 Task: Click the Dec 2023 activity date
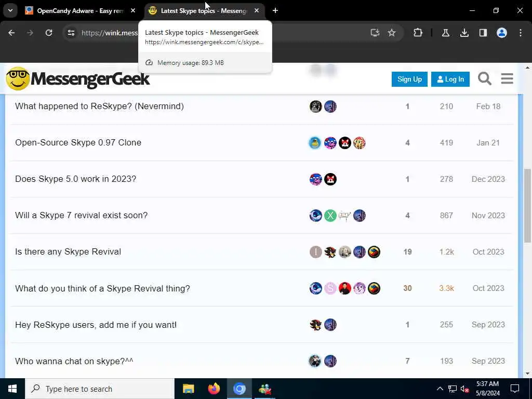[x=488, y=179]
